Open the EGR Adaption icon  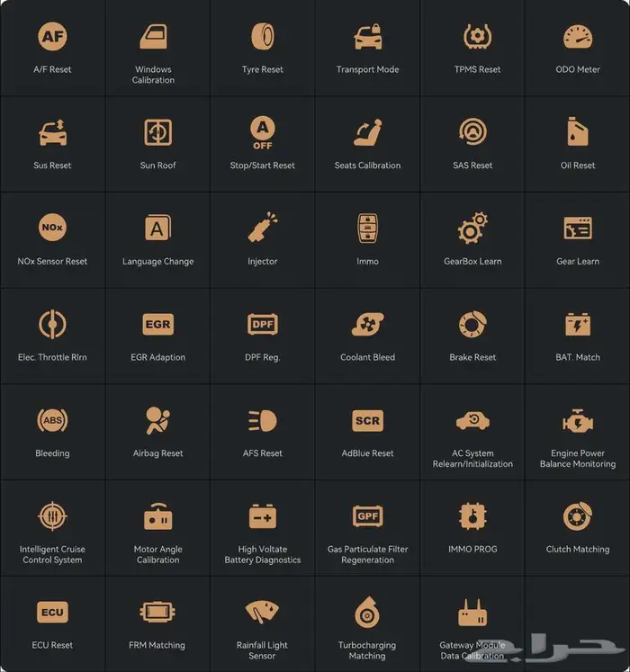point(157,324)
